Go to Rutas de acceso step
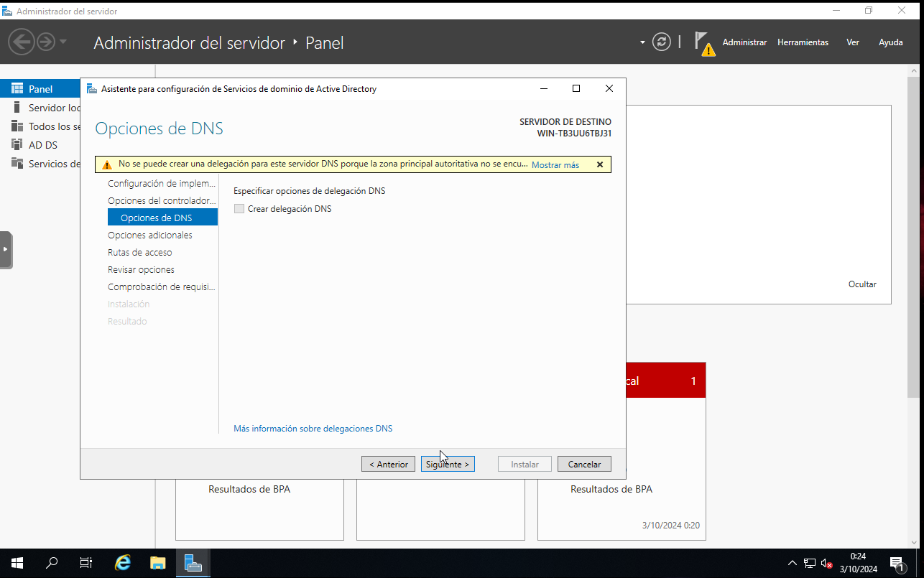This screenshot has height=578, width=924. point(140,252)
